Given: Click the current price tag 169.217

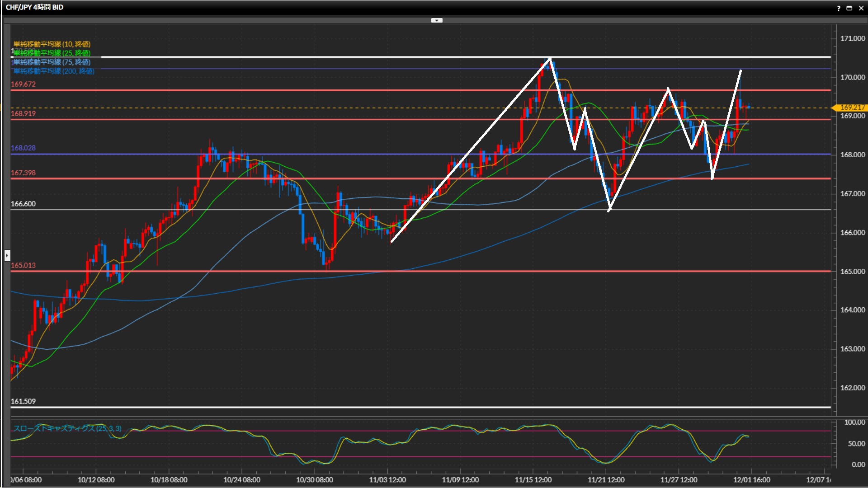Looking at the screenshot, I should point(852,108).
